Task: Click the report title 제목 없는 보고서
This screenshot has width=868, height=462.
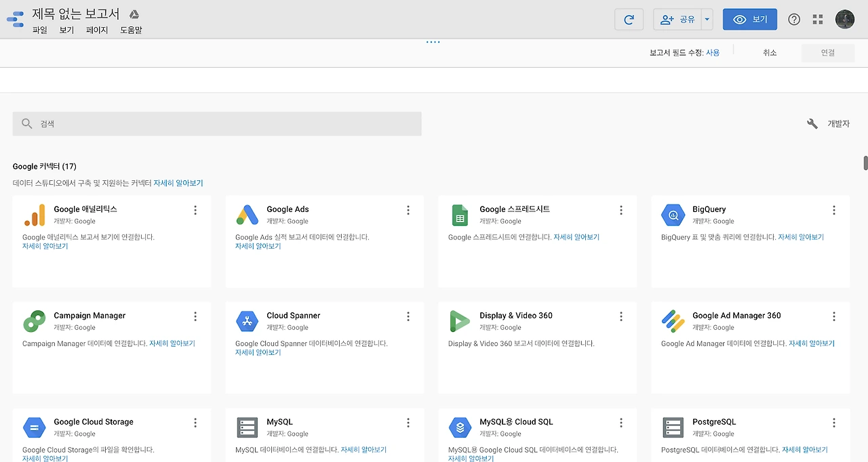Action: click(x=76, y=14)
